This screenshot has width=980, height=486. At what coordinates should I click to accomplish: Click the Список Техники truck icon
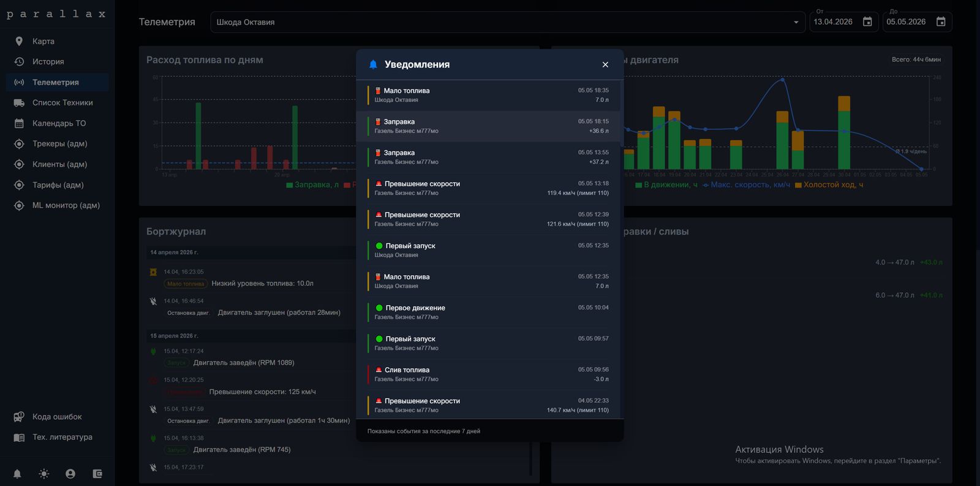[19, 102]
